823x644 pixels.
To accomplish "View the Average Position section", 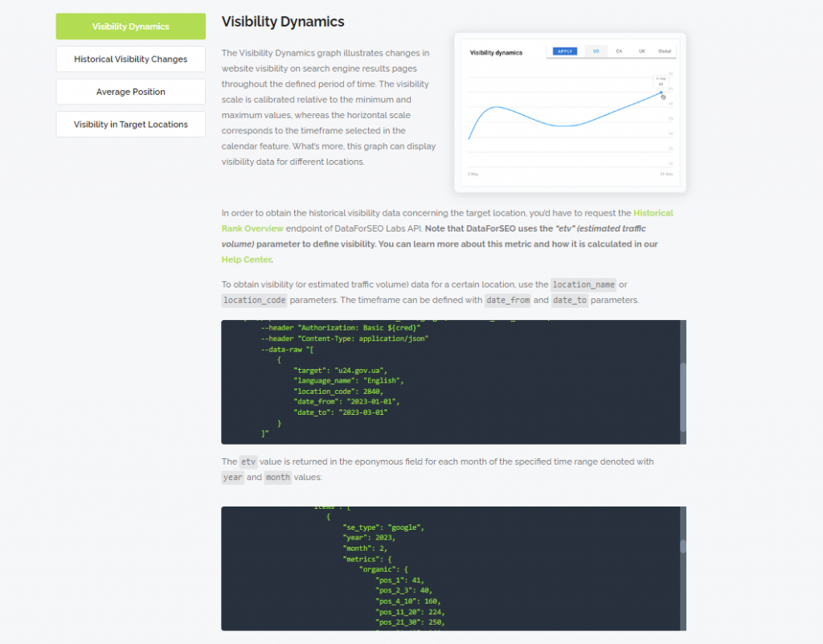I will pos(130,91).
